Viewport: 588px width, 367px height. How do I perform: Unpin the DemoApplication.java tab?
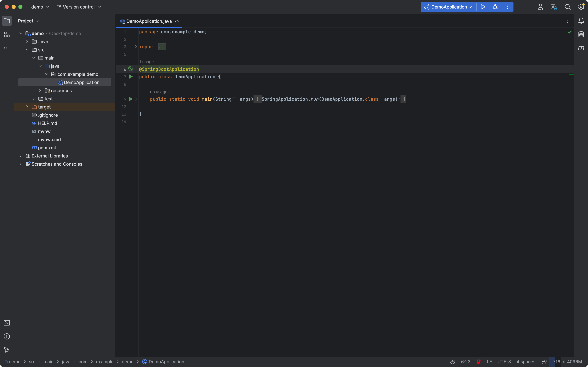pos(177,21)
